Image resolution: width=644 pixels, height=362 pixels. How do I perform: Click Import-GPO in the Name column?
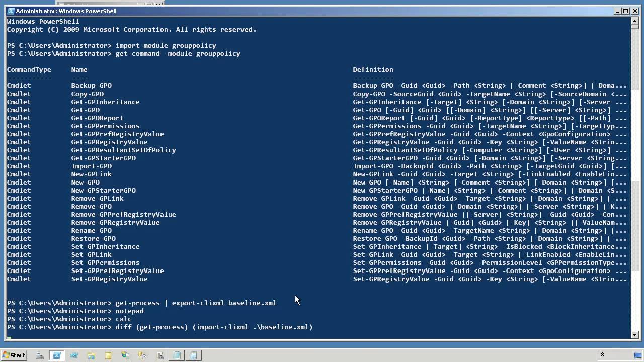(91, 166)
